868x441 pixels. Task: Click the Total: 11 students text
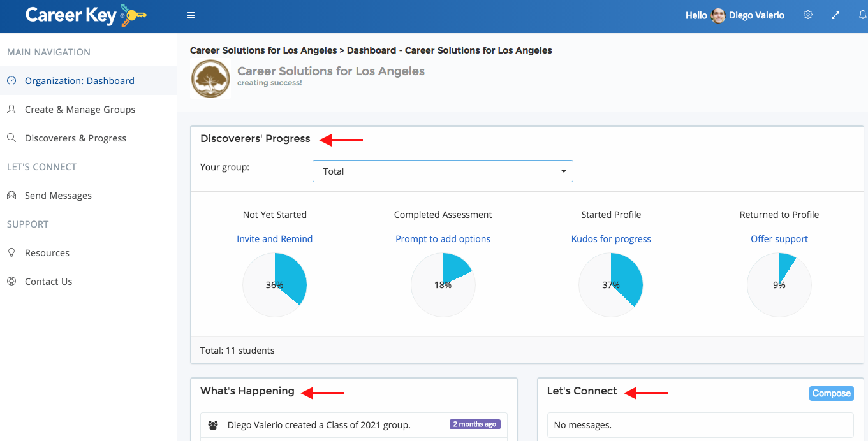[x=237, y=351]
